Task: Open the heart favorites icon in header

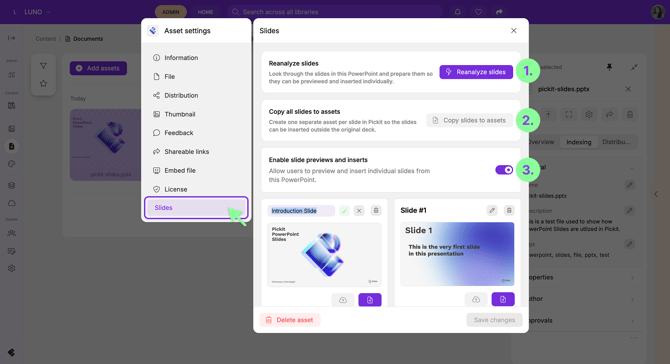Action: click(479, 12)
